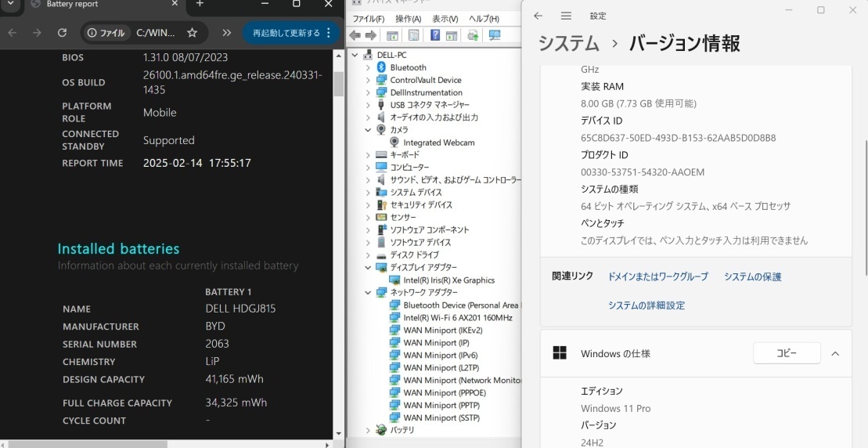
Task: Reload the Battery report page
Action: (62, 33)
